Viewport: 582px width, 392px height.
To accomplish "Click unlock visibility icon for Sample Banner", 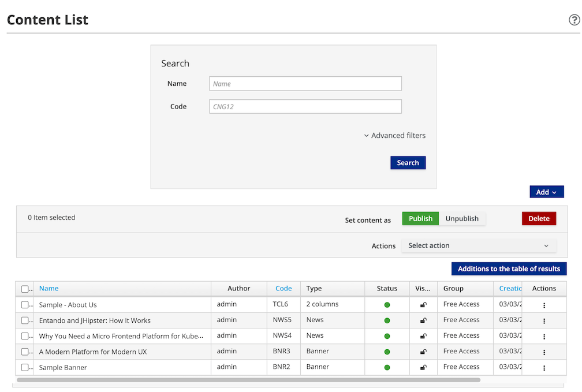I will click(x=423, y=367).
